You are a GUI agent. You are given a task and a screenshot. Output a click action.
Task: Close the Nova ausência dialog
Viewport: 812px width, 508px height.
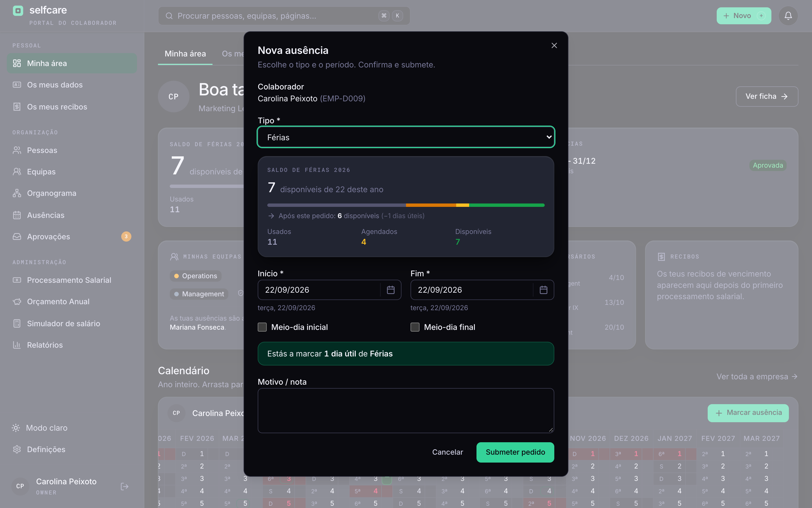554,45
